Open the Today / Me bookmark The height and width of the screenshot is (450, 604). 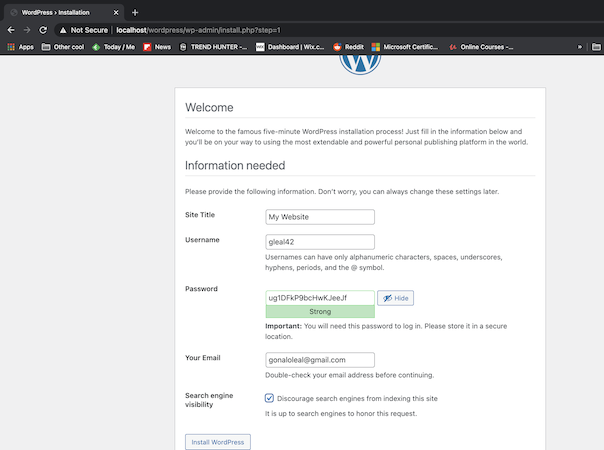(114, 47)
